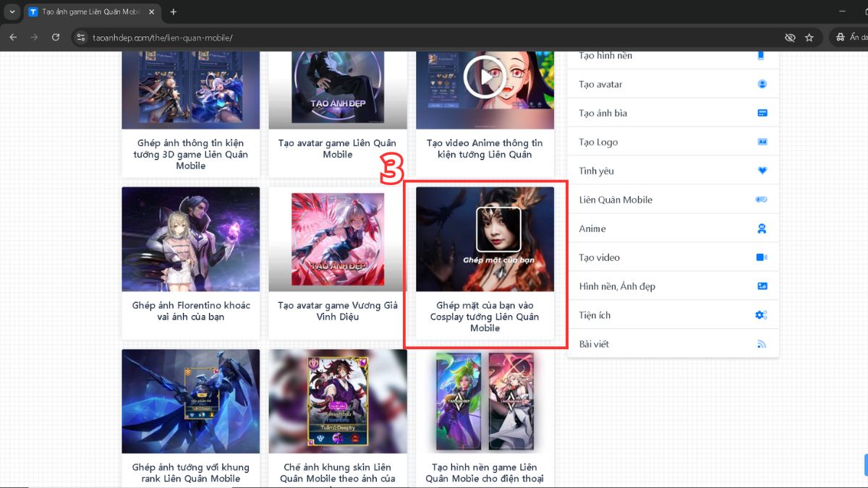The height and width of the screenshot is (488, 868).
Task: Open Tạo video Anime thông tin kiện tướng title
Action: pos(485,148)
